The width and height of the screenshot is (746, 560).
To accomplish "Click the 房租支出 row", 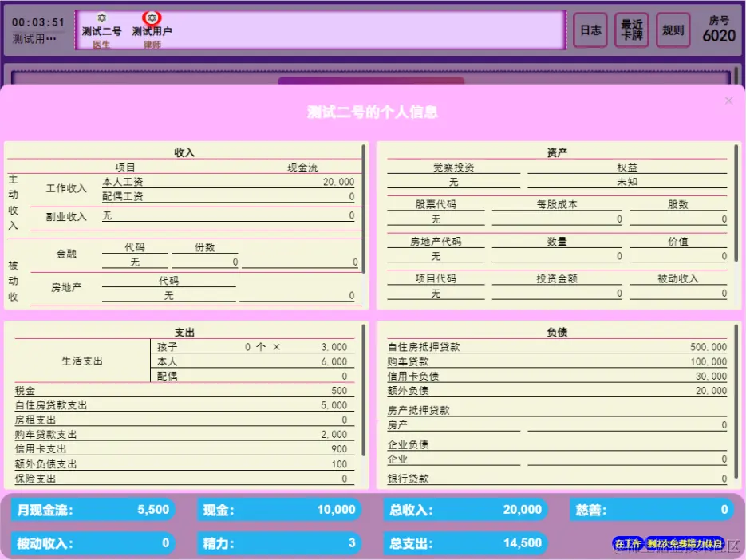I will click(x=184, y=420).
